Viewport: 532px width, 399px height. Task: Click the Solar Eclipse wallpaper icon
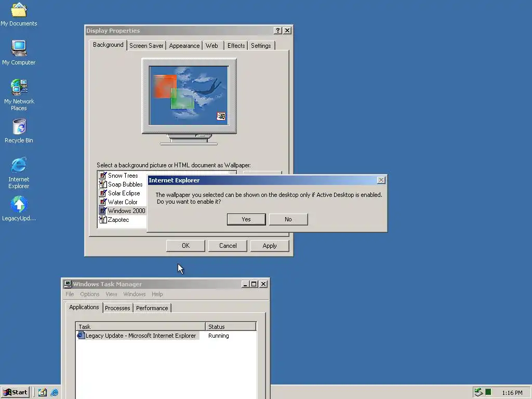tap(102, 193)
